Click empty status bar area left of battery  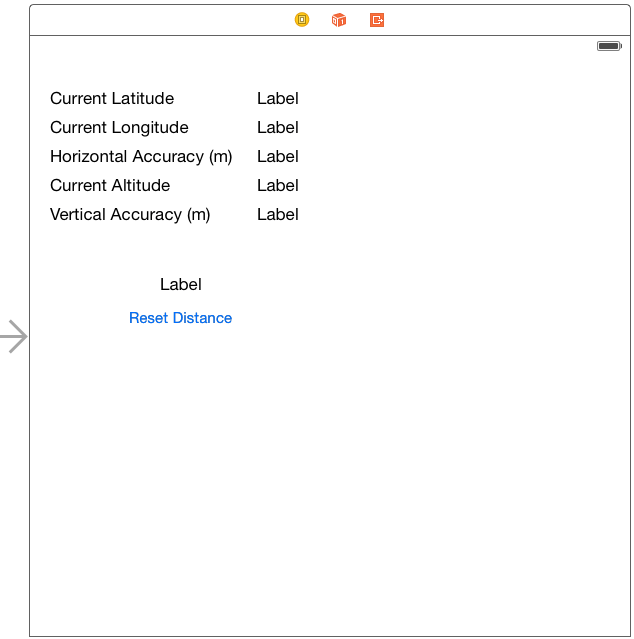pos(300,46)
